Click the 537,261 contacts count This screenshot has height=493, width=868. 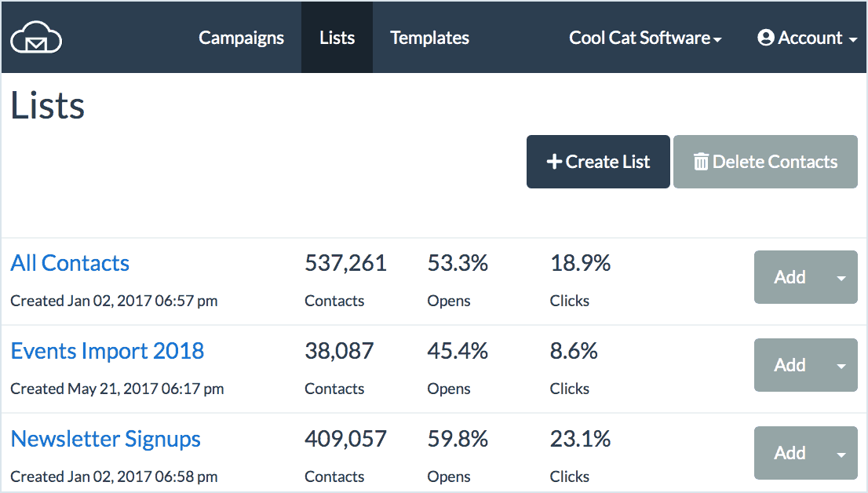tap(345, 263)
